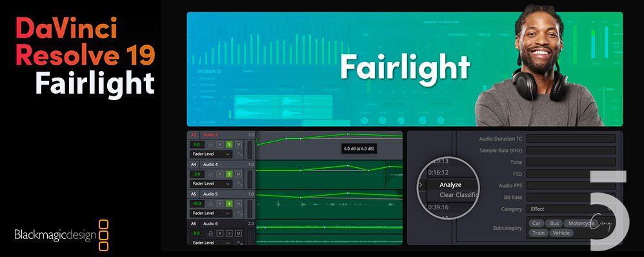Click the lock icon on Audio 6 track

click(x=211, y=233)
